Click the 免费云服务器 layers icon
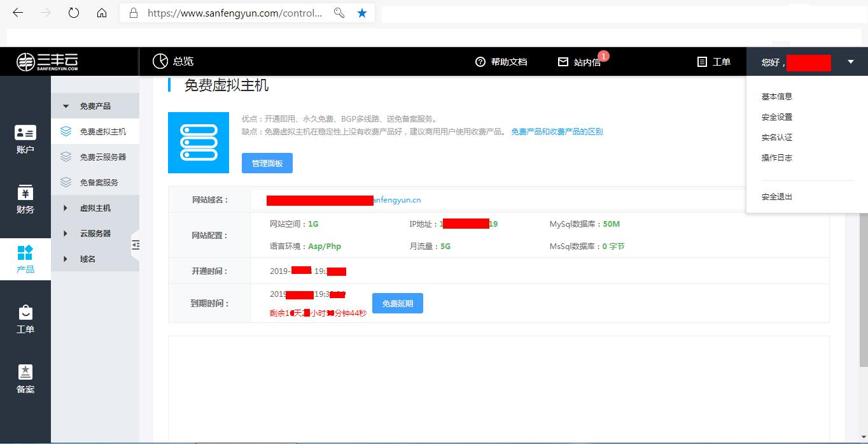This screenshot has width=868, height=444. point(66,157)
